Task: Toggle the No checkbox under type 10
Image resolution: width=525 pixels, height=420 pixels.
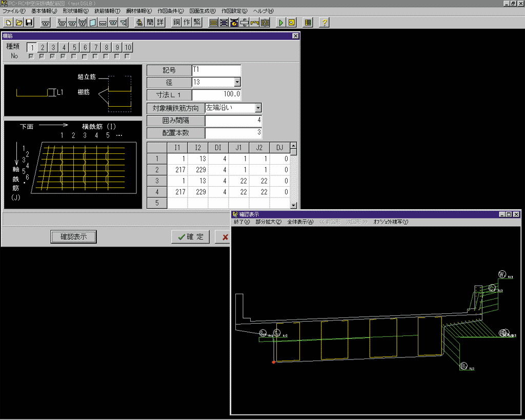Action: point(127,56)
